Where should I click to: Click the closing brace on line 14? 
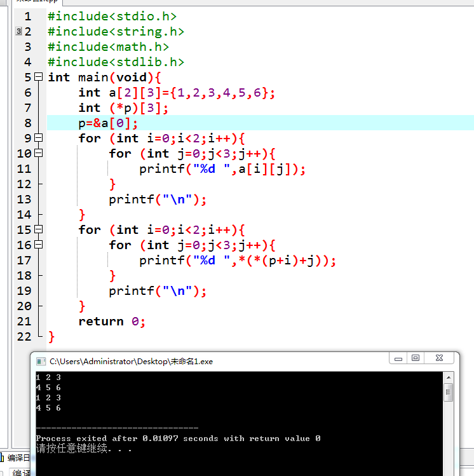point(82,215)
